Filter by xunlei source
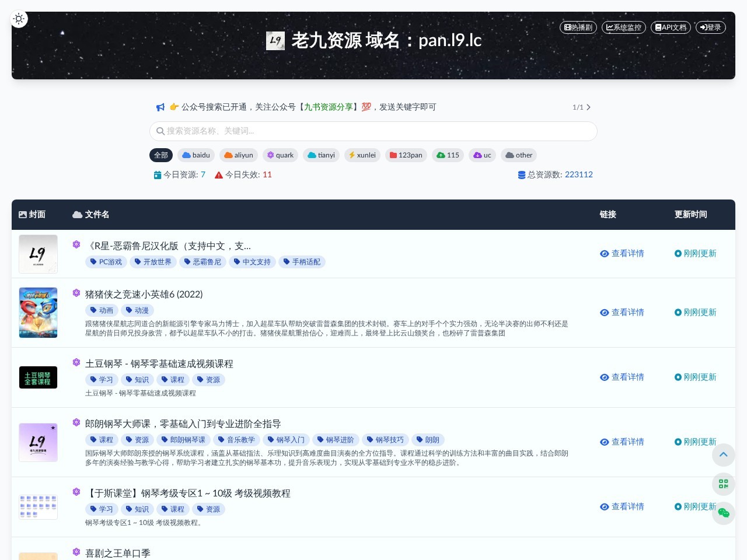 [362, 155]
